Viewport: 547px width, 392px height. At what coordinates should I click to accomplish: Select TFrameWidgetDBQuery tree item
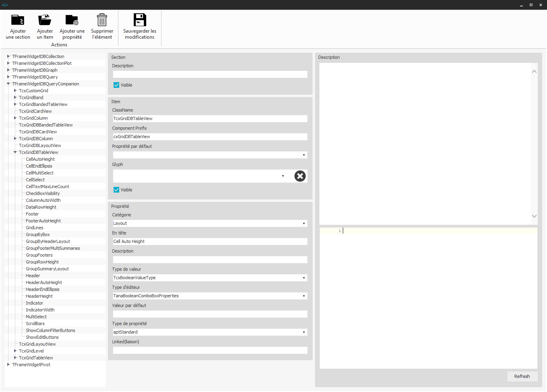(35, 77)
